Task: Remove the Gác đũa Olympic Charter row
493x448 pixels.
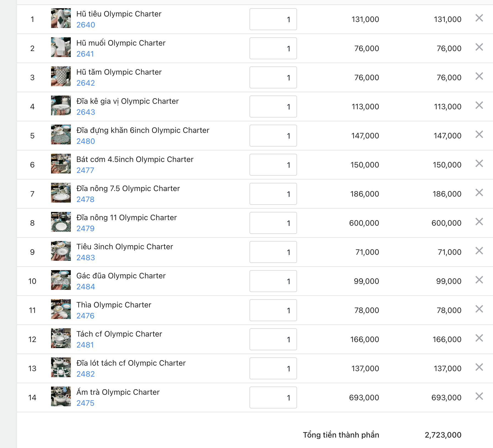Action: pyautogui.click(x=479, y=280)
